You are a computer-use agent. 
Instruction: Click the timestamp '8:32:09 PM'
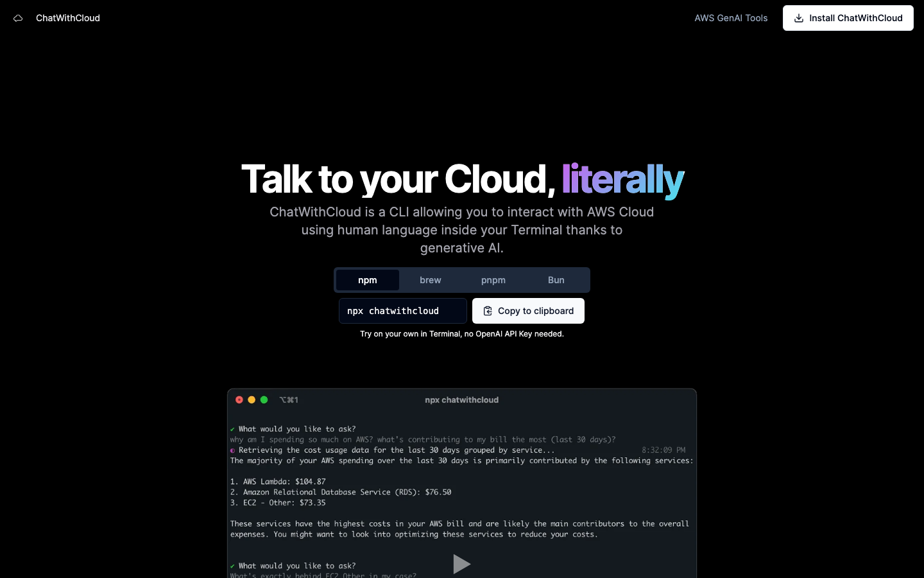[x=663, y=450]
